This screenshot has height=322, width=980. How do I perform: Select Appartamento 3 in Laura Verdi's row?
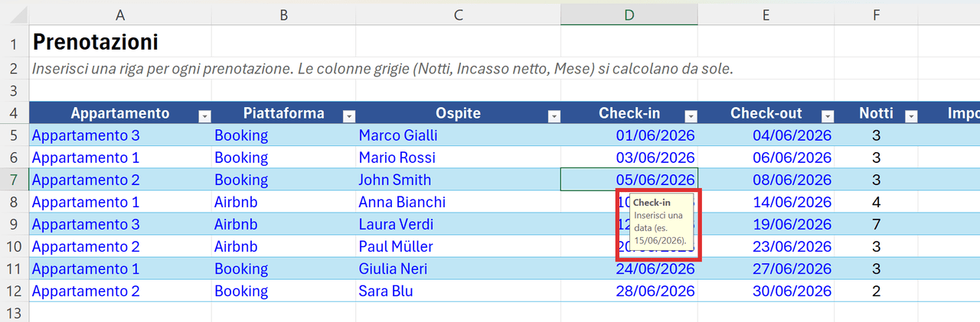tap(120, 224)
